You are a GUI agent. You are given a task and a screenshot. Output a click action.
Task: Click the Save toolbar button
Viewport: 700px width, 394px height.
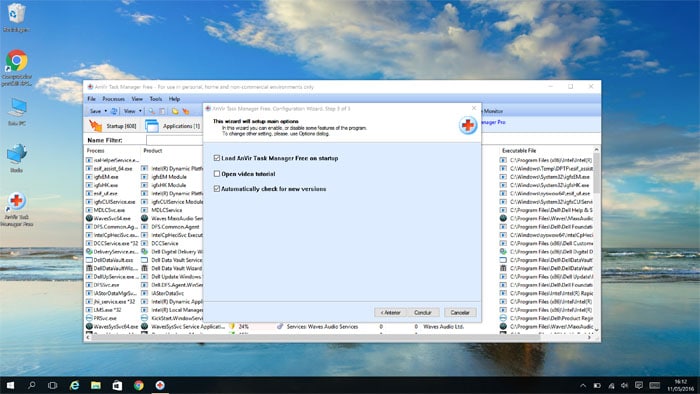coord(96,111)
